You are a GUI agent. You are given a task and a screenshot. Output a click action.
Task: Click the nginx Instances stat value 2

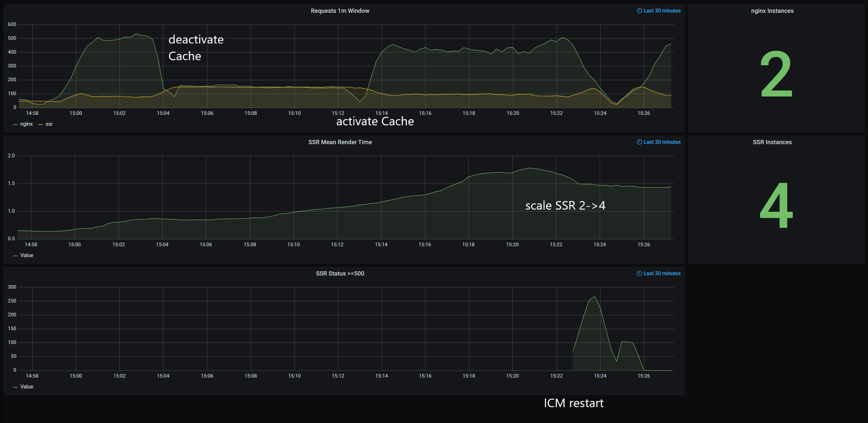coord(776,73)
